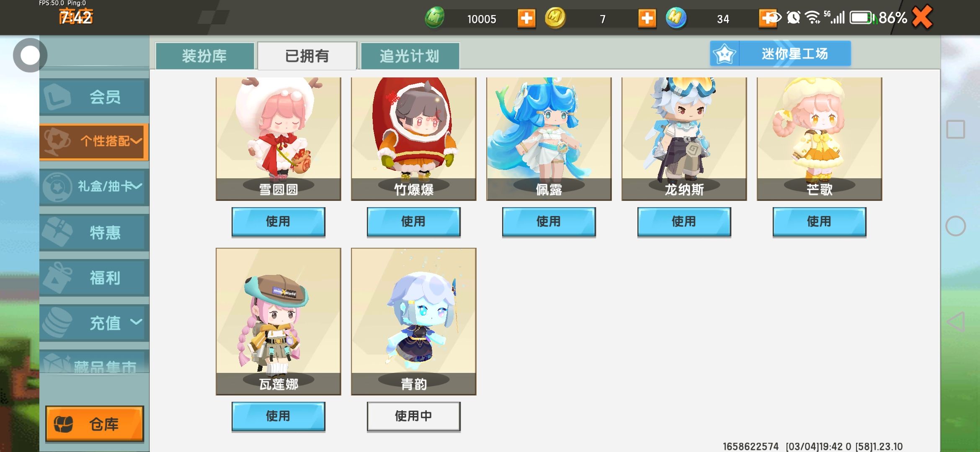
Task: Tap the plus icon beside blue coin balance
Action: [x=767, y=18]
